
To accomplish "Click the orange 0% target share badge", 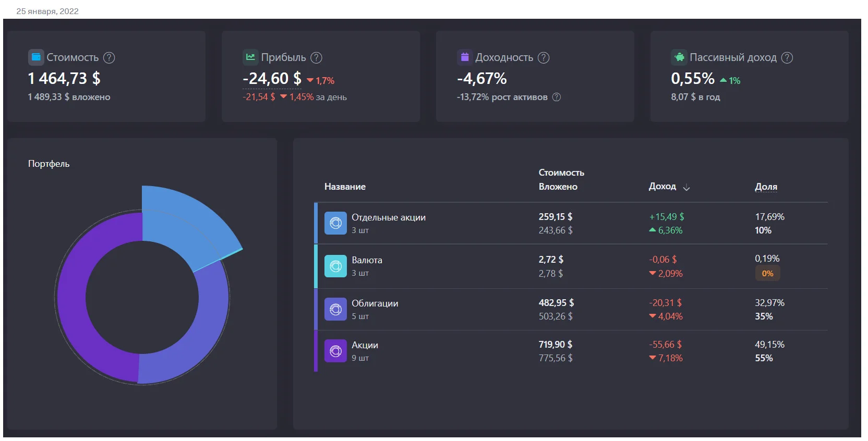I will pos(767,273).
